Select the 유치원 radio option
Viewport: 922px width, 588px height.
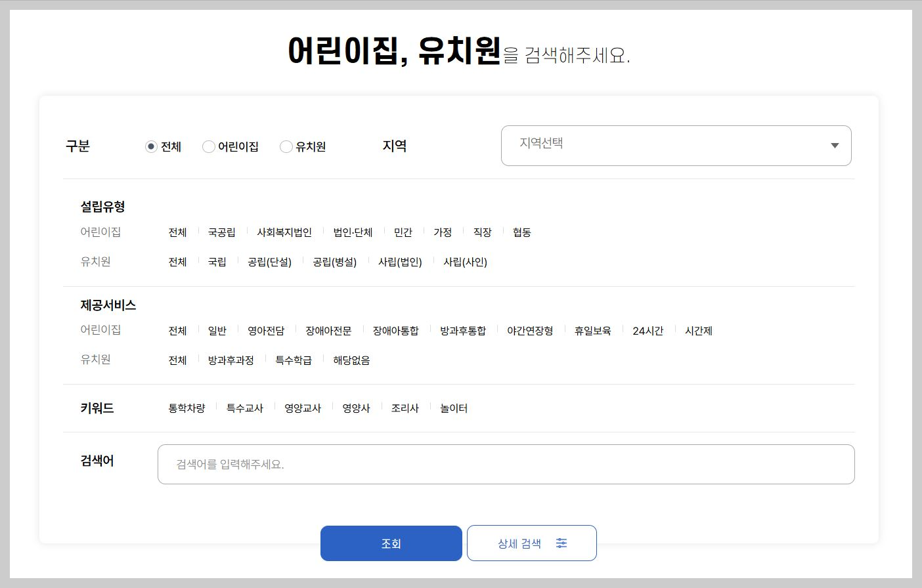[x=286, y=146]
